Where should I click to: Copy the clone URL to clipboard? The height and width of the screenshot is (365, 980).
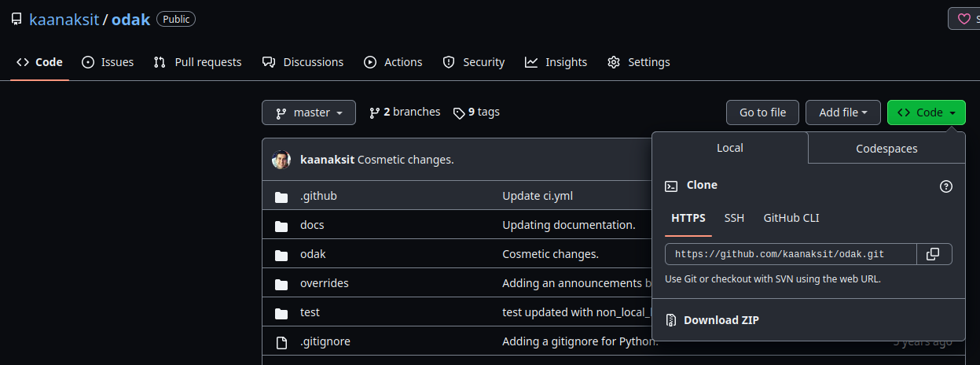click(934, 254)
